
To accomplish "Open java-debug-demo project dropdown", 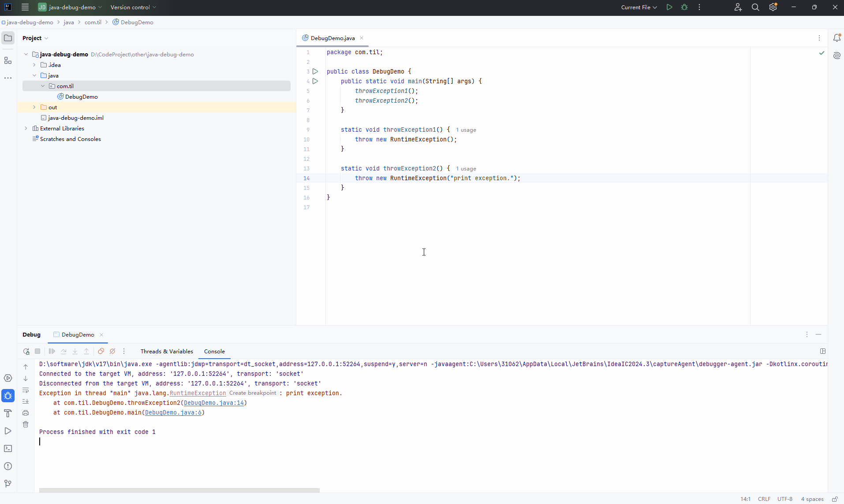I will pos(71,7).
